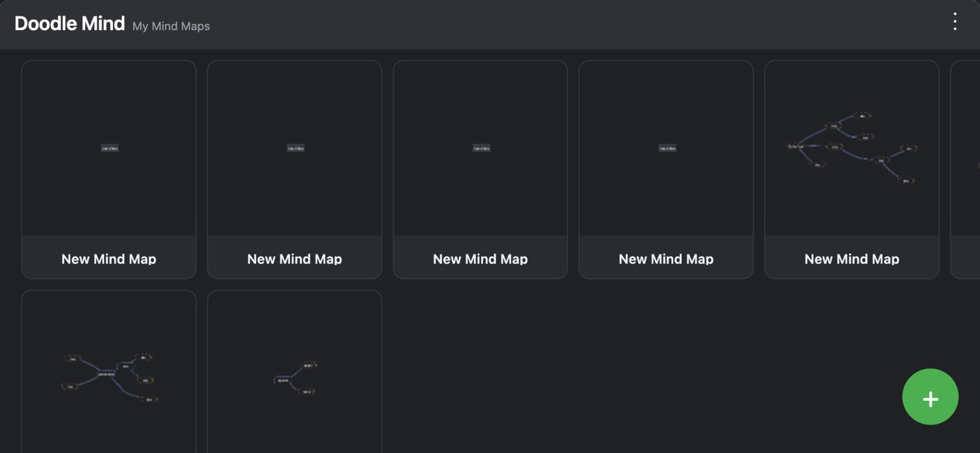Click the My Mind Maps subtitle
980x453 pixels.
click(x=171, y=26)
